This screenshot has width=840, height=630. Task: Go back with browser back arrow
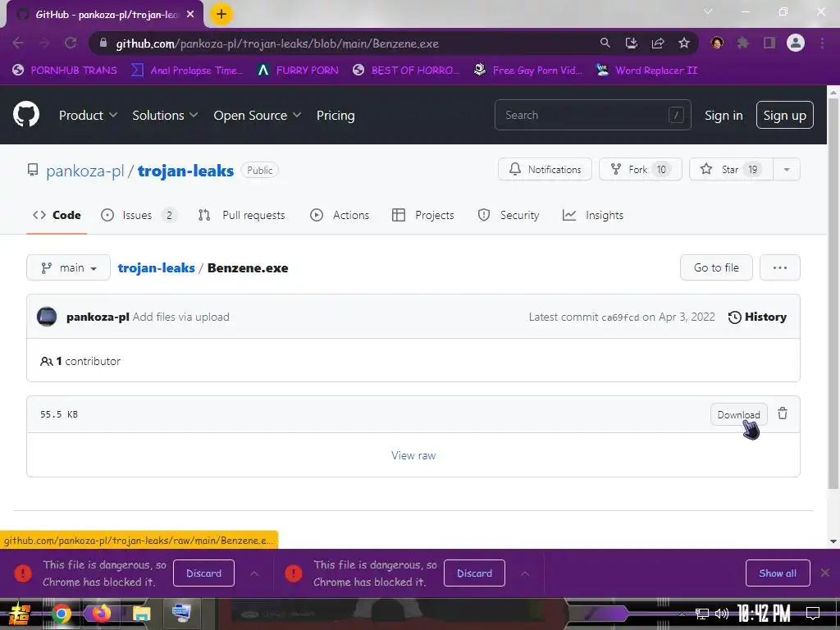[18, 43]
